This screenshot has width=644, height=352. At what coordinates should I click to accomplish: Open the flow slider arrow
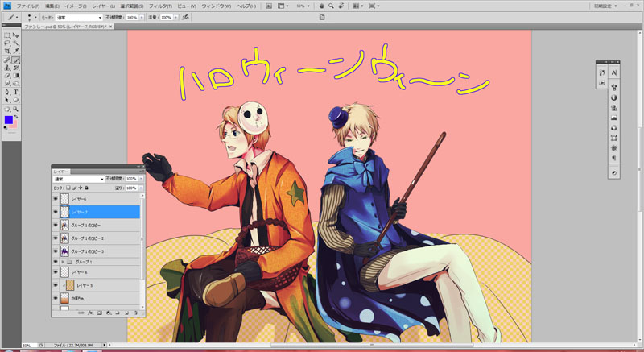(x=176, y=18)
